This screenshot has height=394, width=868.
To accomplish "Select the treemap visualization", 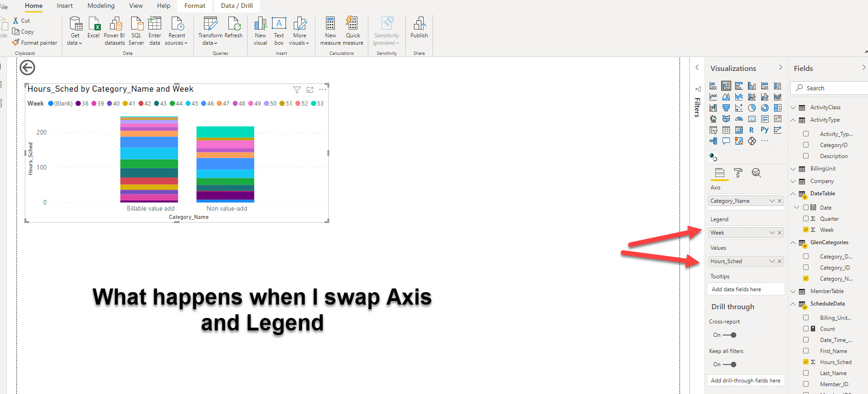I will pyautogui.click(x=777, y=108).
